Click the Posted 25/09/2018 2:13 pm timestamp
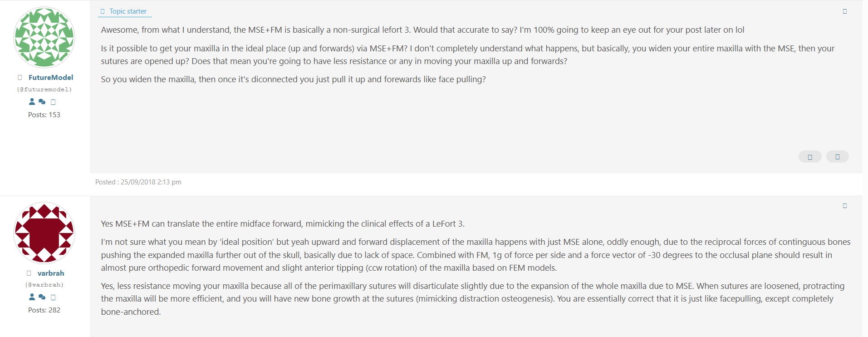The height and width of the screenshot is (337, 868). pos(138,182)
